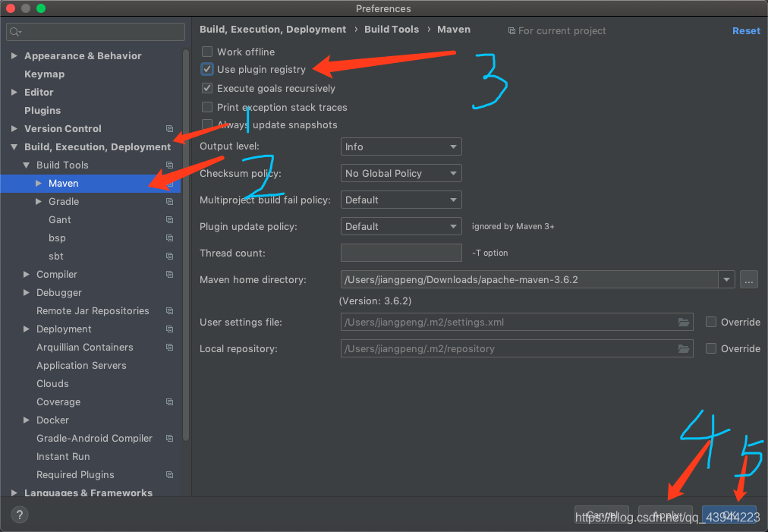Image resolution: width=768 pixels, height=532 pixels.
Task: Expand the Maven tree node arrow
Action: pyautogui.click(x=38, y=183)
